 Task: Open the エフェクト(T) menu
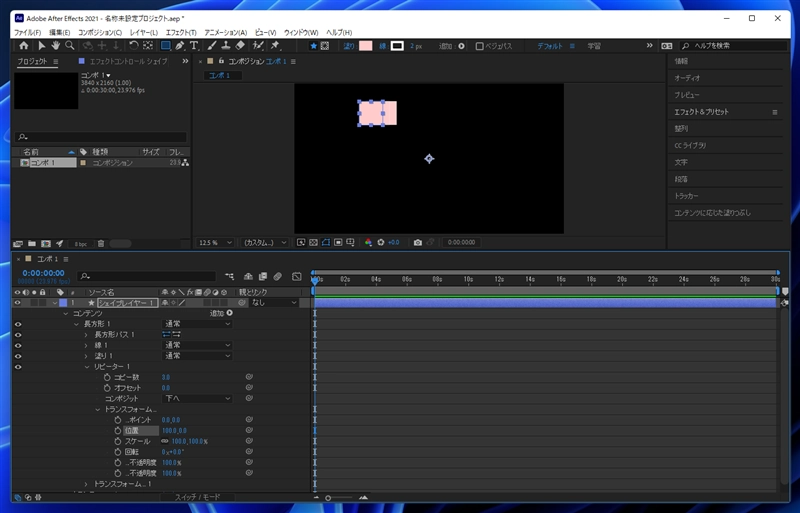point(180,33)
